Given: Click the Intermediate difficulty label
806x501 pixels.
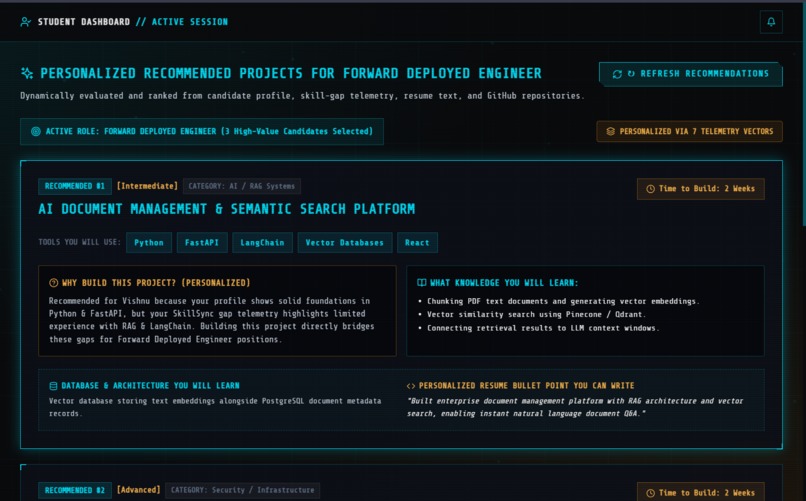Looking at the screenshot, I should (147, 186).
